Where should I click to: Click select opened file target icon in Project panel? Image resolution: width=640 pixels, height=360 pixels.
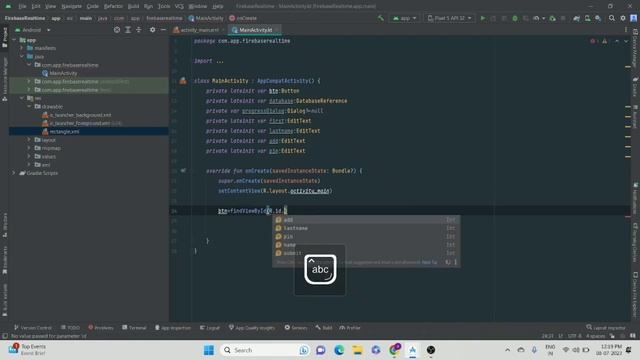tap(117, 30)
